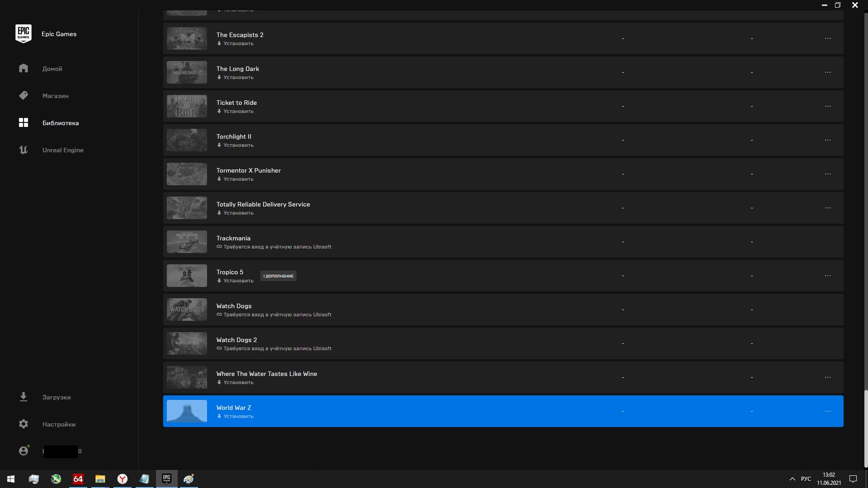The image size is (868, 488).
Task: Open options menu for World War Z
Action: pos(828,411)
